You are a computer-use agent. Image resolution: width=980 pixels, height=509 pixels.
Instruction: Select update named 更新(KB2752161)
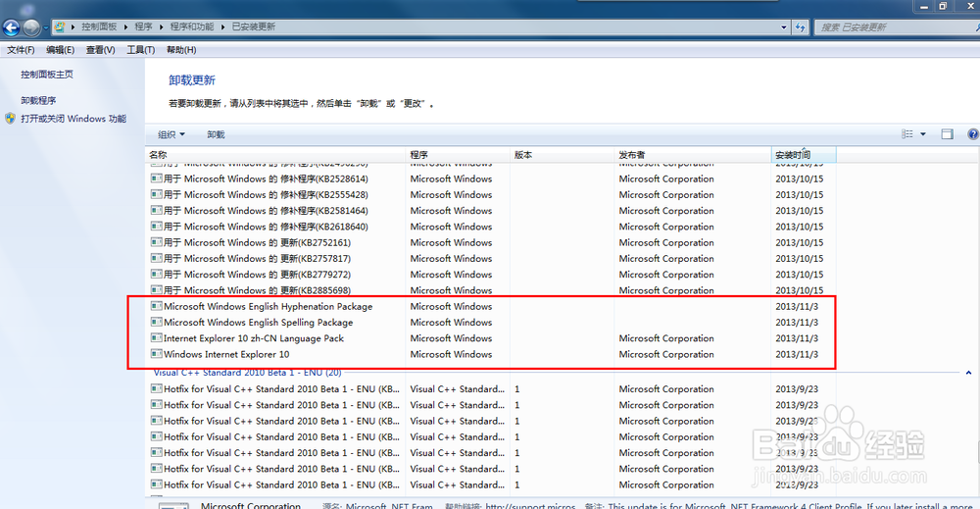257,242
